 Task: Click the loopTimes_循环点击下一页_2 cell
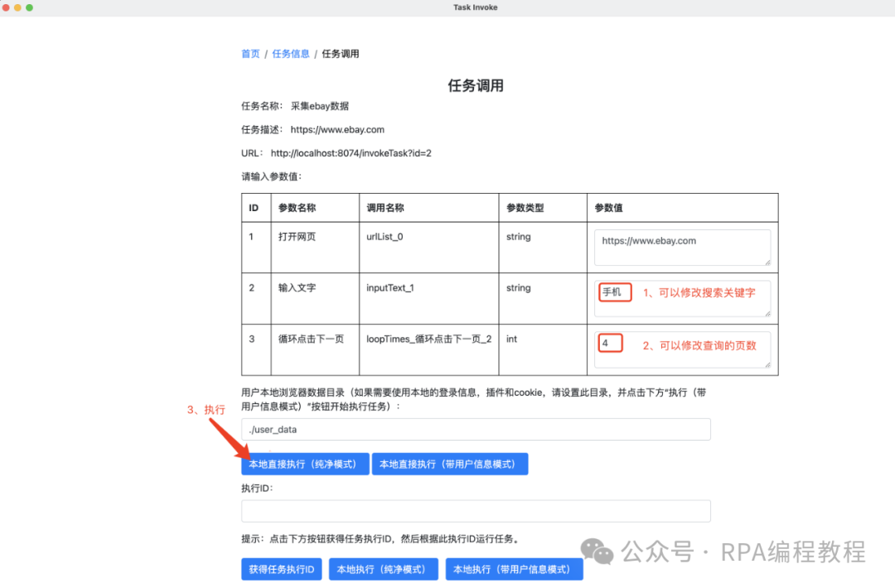click(428, 349)
